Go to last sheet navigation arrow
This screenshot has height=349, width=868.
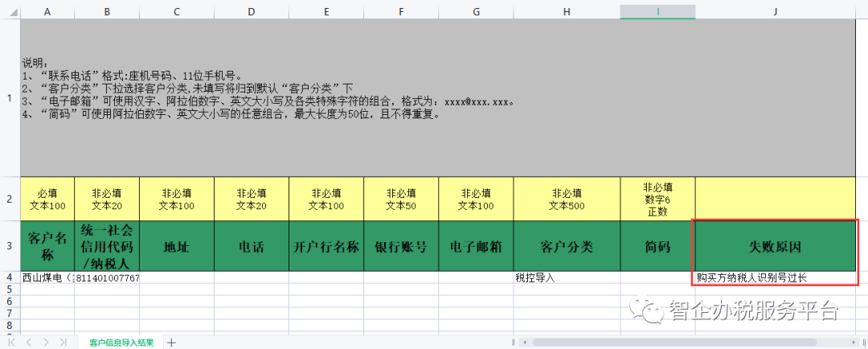point(63,343)
